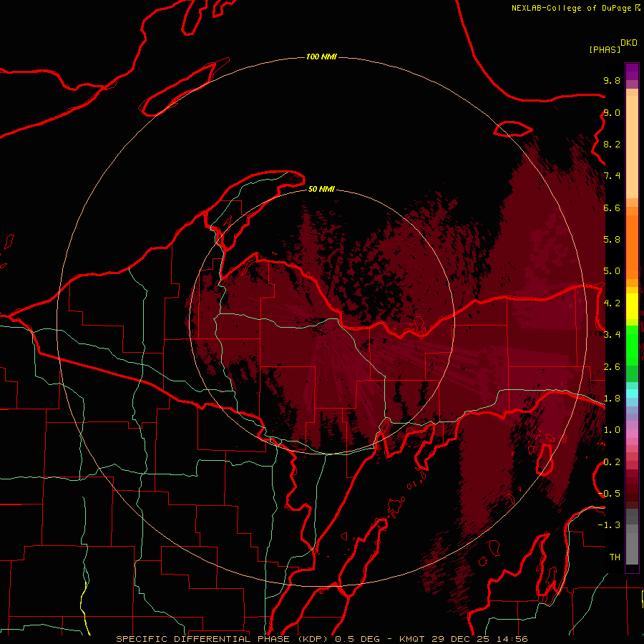Click the 100 NMI range ring label
Screen dimensions: 644x644
321,57
